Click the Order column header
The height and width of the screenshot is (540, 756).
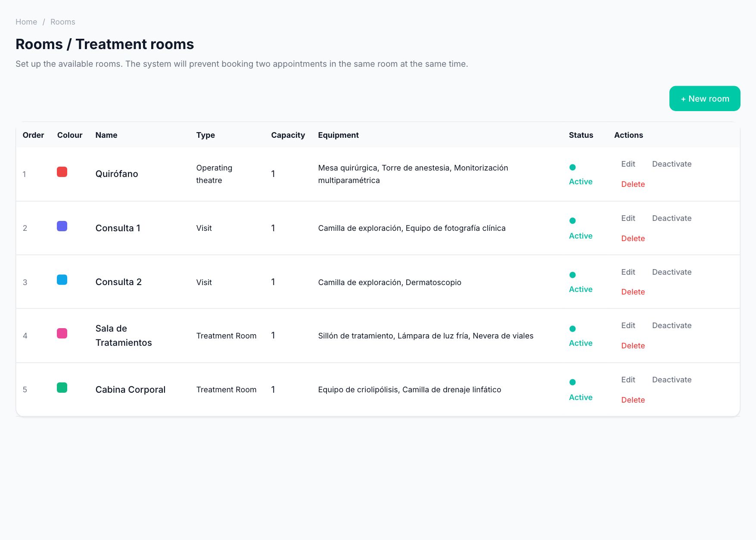tap(33, 135)
